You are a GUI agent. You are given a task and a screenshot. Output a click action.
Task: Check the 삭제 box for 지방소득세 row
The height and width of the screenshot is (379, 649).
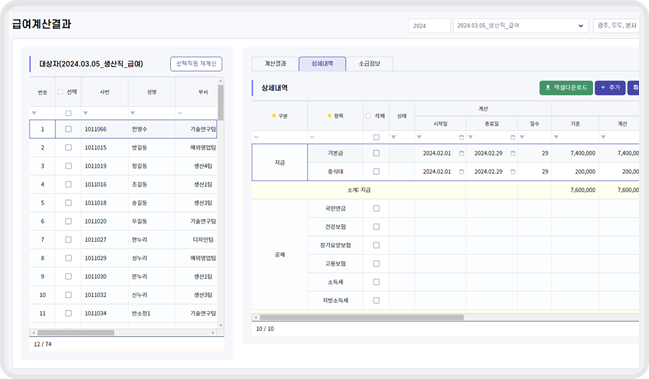click(x=376, y=300)
